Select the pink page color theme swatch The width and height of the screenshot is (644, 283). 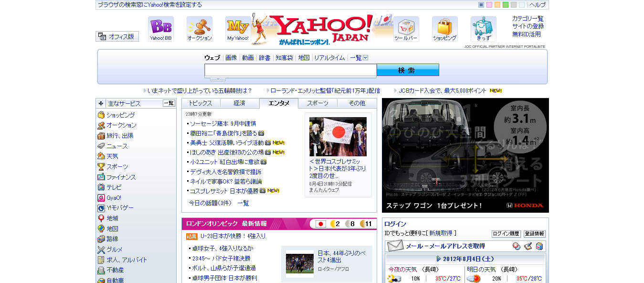(x=489, y=5)
